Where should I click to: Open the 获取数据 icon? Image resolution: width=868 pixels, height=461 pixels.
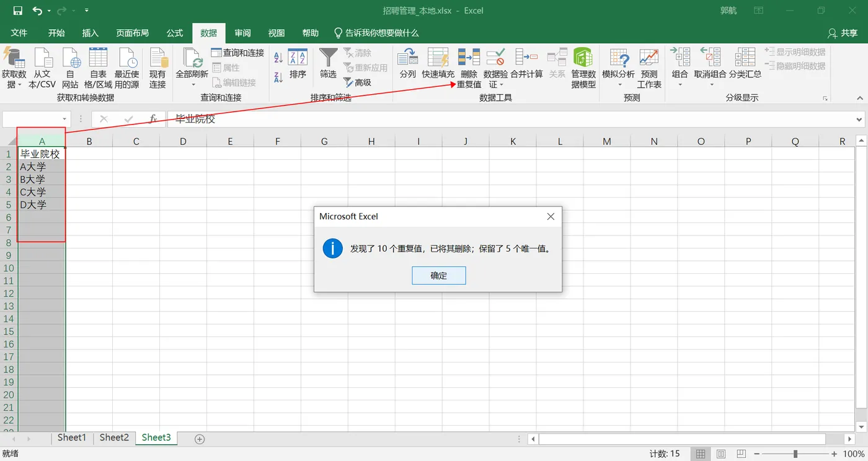tap(14, 58)
